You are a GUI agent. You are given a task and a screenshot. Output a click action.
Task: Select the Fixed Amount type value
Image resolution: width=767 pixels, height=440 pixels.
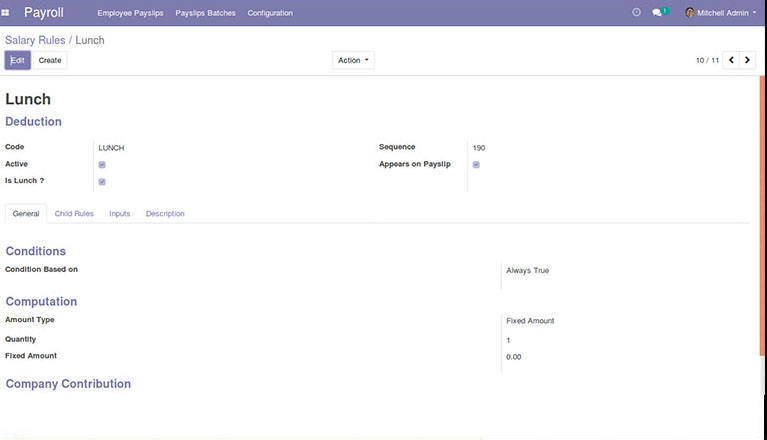[x=530, y=321]
